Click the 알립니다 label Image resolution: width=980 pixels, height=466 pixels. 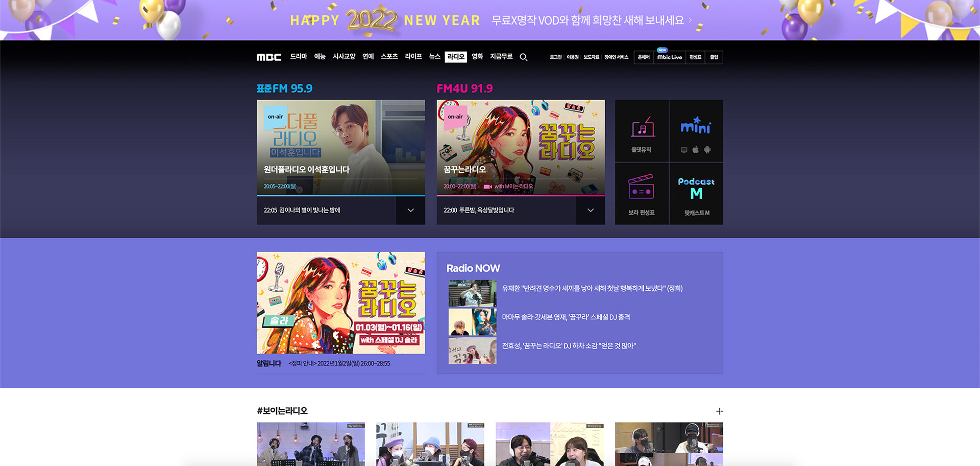pyautogui.click(x=269, y=364)
